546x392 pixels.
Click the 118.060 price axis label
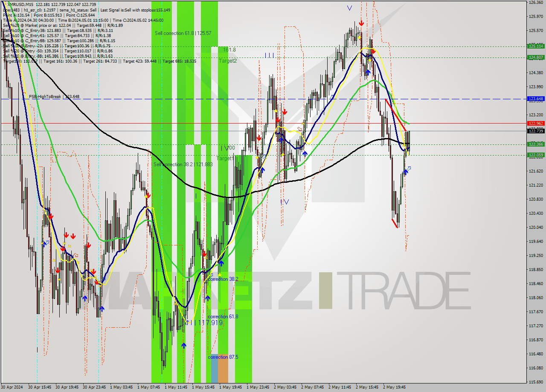(536, 297)
